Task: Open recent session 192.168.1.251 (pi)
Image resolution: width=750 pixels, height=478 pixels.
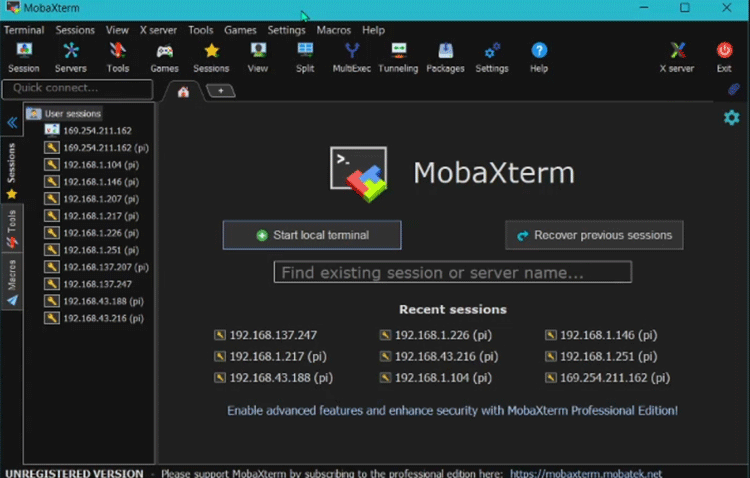Action: coord(601,356)
